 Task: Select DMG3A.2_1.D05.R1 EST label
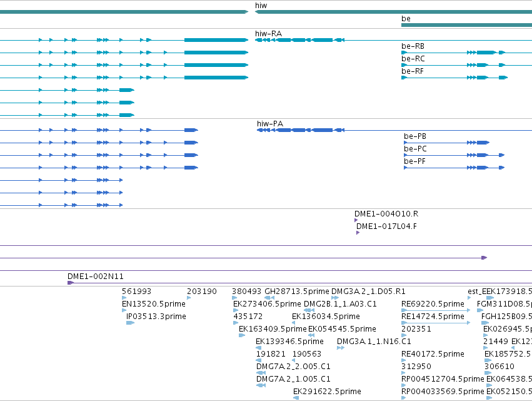(x=368, y=292)
